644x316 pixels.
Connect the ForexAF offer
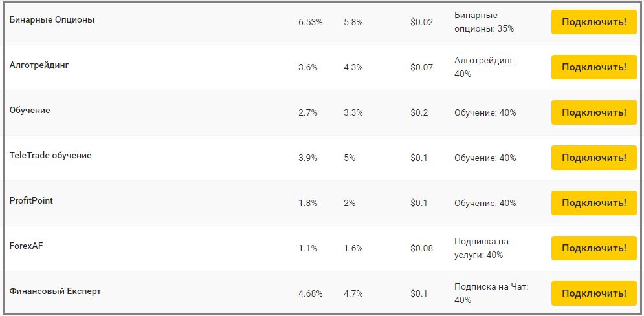tap(594, 248)
